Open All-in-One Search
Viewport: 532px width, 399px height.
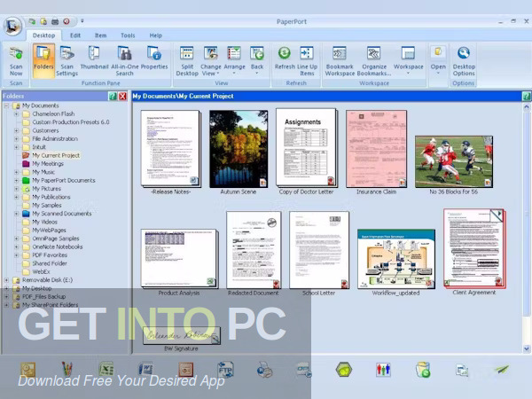pos(124,61)
